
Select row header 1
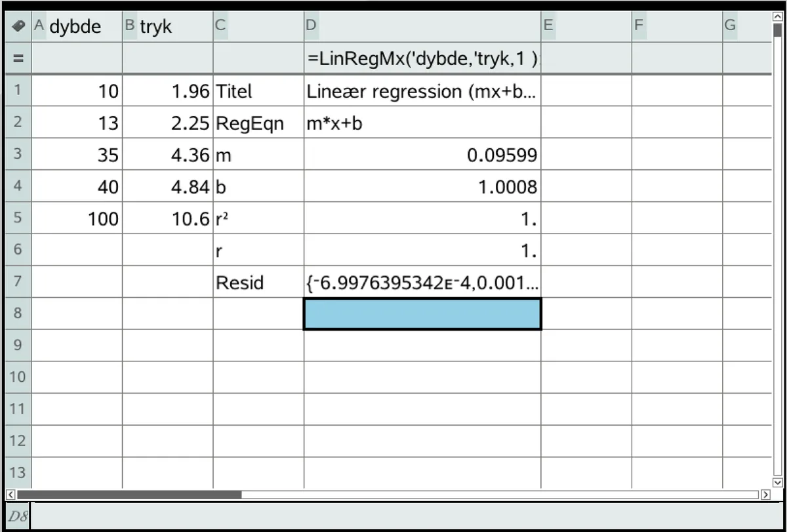[x=18, y=91]
